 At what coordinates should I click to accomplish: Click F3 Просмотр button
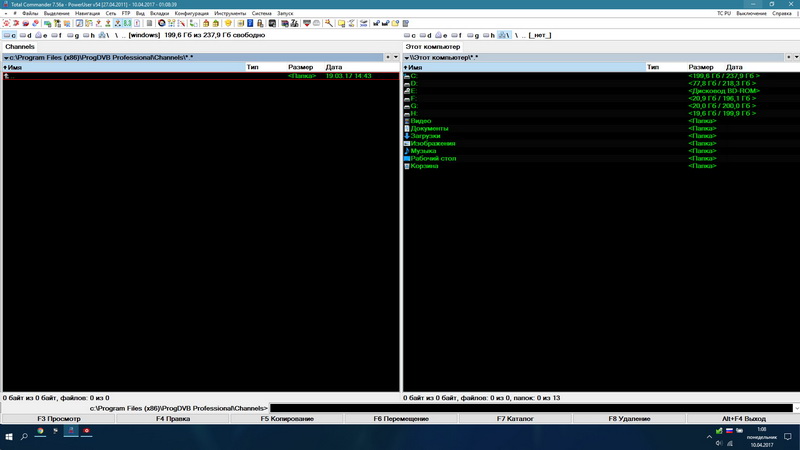tap(58, 418)
